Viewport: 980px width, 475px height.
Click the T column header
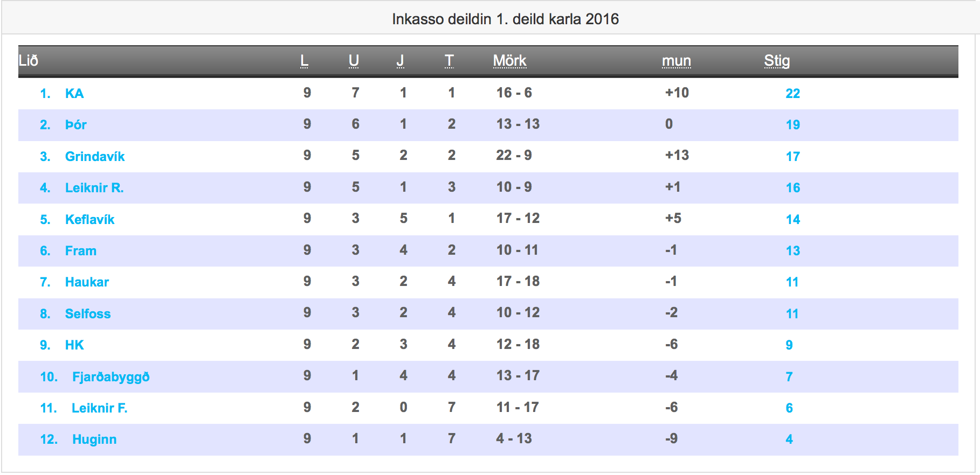(x=449, y=61)
